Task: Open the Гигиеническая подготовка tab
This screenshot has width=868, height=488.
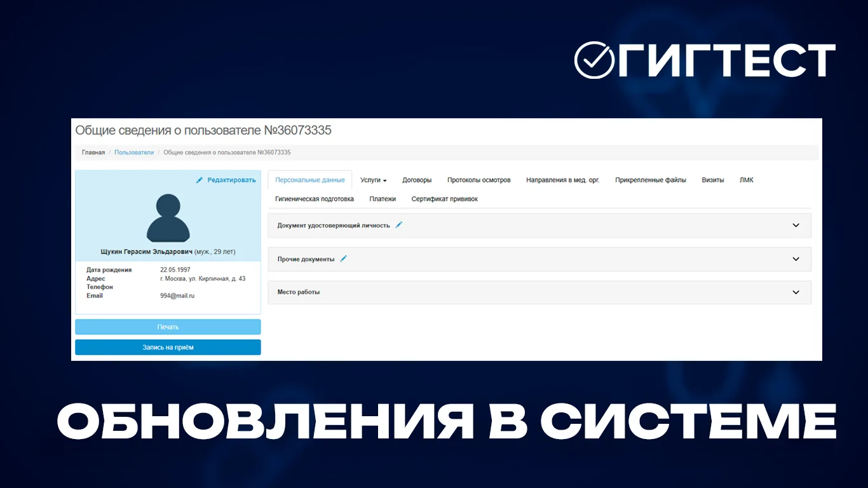Action: [315, 199]
